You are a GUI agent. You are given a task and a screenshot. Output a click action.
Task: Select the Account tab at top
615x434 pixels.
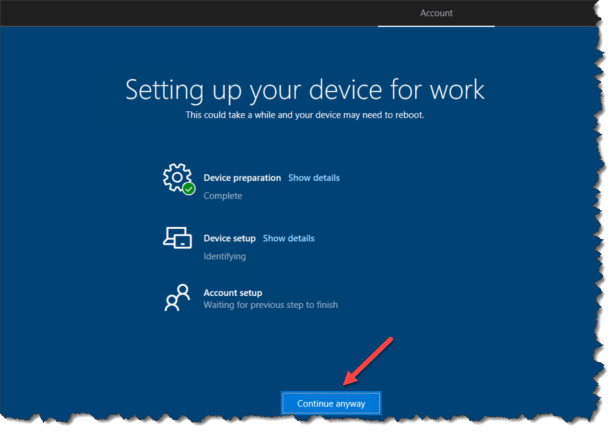click(436, 13)
